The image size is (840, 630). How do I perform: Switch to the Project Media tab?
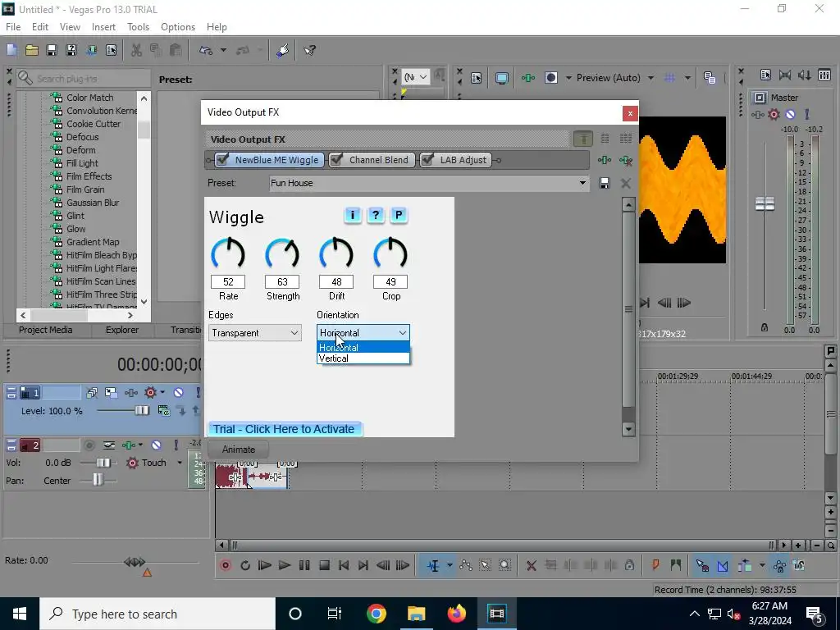coord(46,330)
